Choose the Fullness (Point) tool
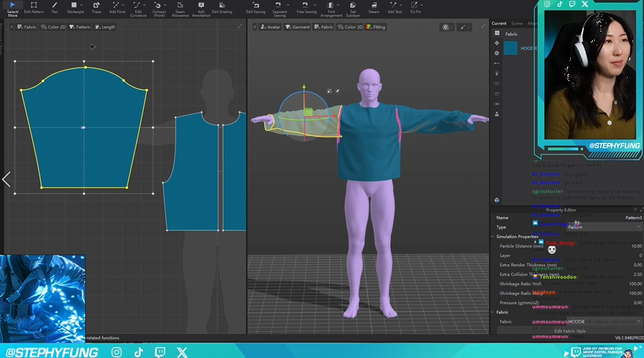The image size is (644, 358). tap(159, 8)
